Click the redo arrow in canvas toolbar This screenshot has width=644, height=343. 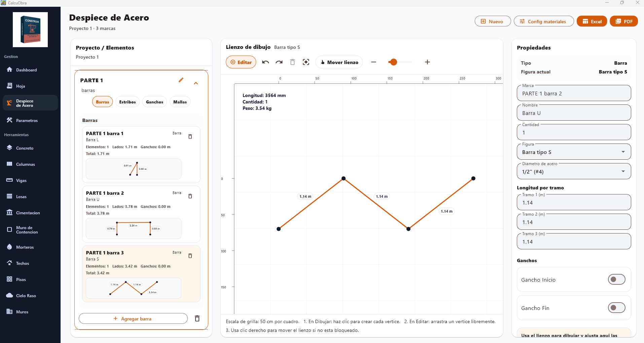pyautogui.click(x=279, y=62)
